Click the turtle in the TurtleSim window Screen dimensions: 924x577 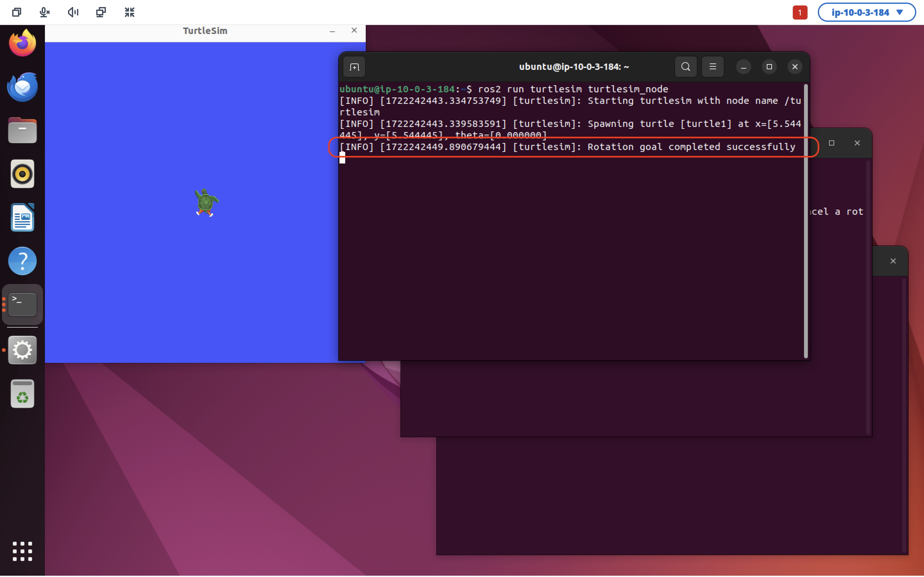[x=206, y=202]
